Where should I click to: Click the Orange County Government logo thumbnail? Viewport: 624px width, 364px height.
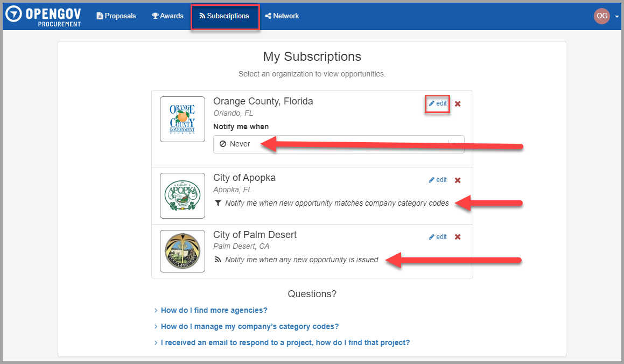point(182,119)
